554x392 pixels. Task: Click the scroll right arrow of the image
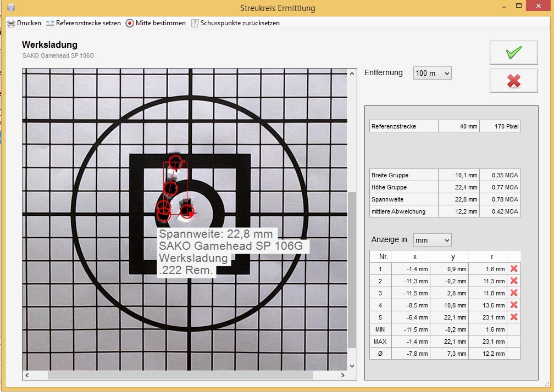pyautogui.click(x=343, y=375)
